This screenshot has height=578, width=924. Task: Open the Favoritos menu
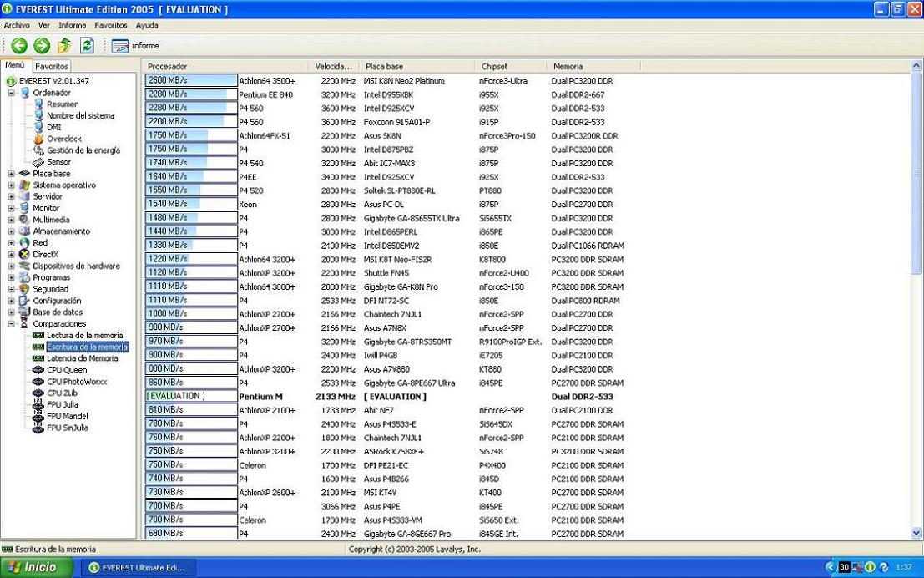(x=111, y=25)
